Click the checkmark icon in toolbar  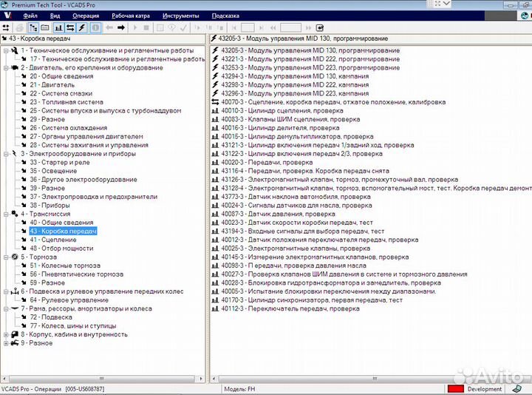[183, 28]
